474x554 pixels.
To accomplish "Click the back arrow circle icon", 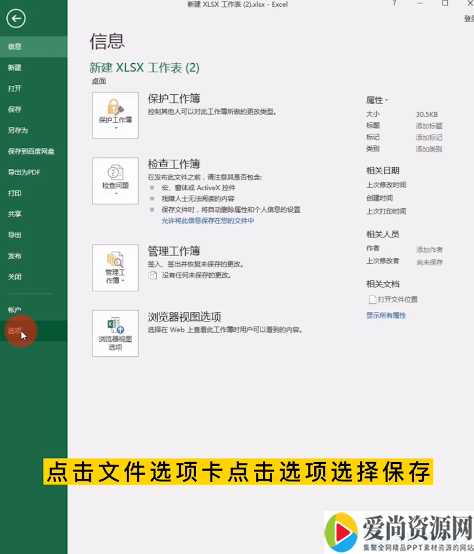I will pyautogui.click(x=16, y=18).
